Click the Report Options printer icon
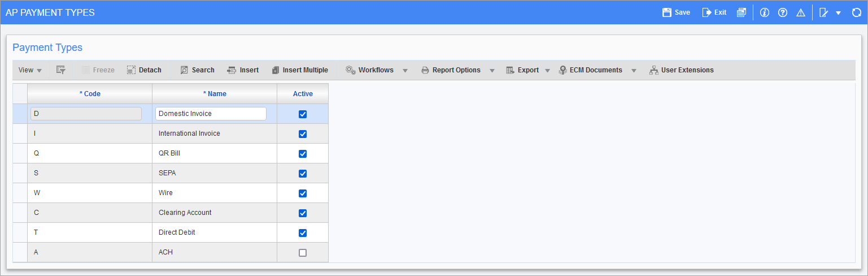Screen dimensions: 868x276 425,70
